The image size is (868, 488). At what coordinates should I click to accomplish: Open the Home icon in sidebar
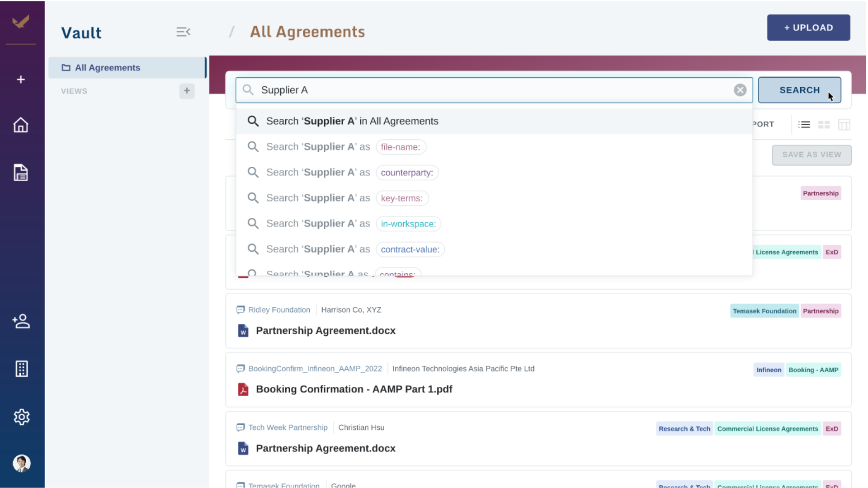pyautogui.click(x=21, y=125)
